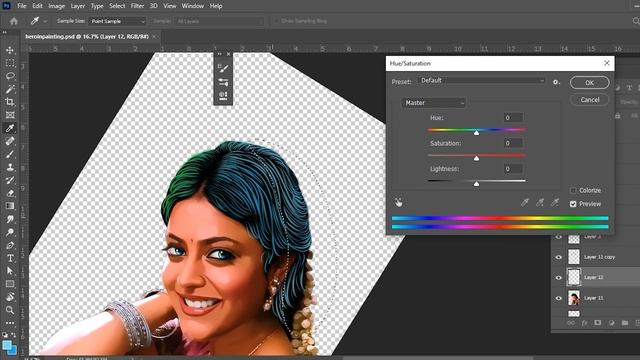Select the Subtract from Sample eyedropper
640x360 pixels.
555,202
